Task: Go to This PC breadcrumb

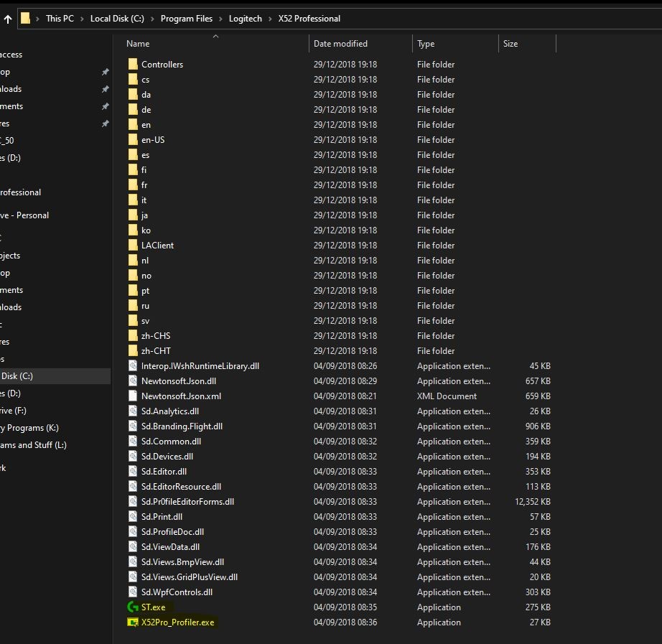Action: [60, 19]
